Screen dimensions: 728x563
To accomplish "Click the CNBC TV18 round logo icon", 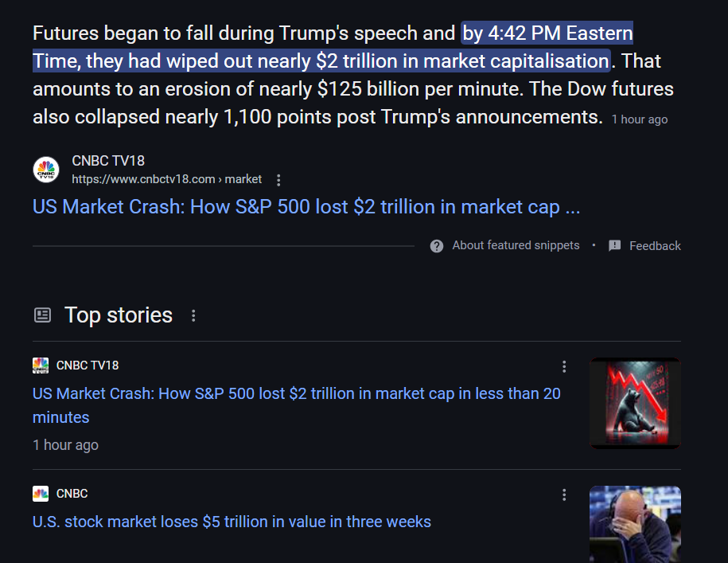I will pos(46,170).
